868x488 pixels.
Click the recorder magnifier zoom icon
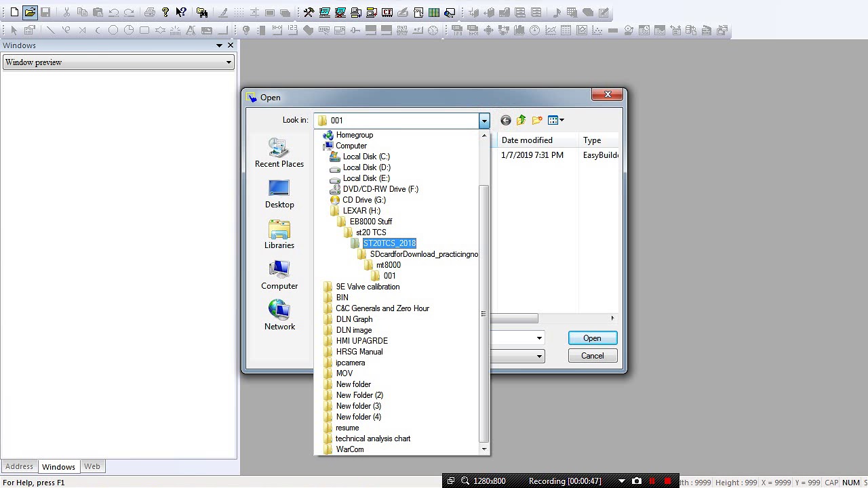coord(465,481)
